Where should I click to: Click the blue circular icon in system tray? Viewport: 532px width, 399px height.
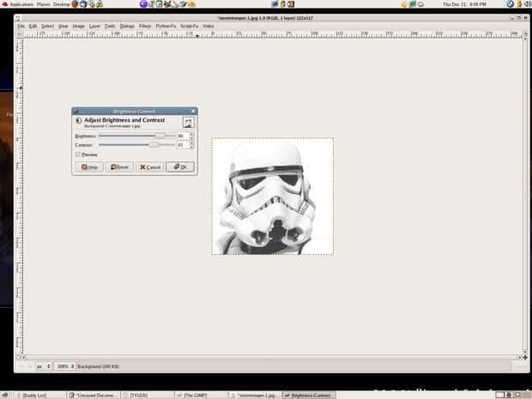pyautogui.click(x=510, y=4)
